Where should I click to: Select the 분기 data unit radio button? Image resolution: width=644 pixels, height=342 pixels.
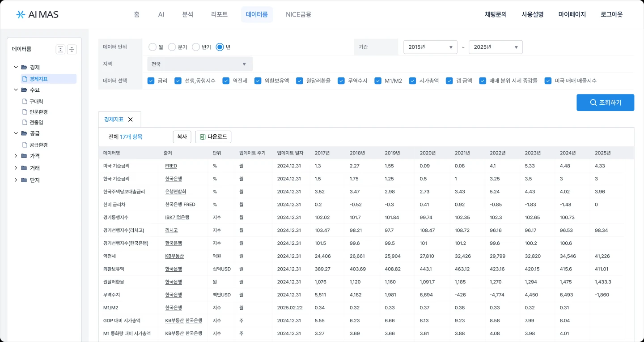click(172, 47)
